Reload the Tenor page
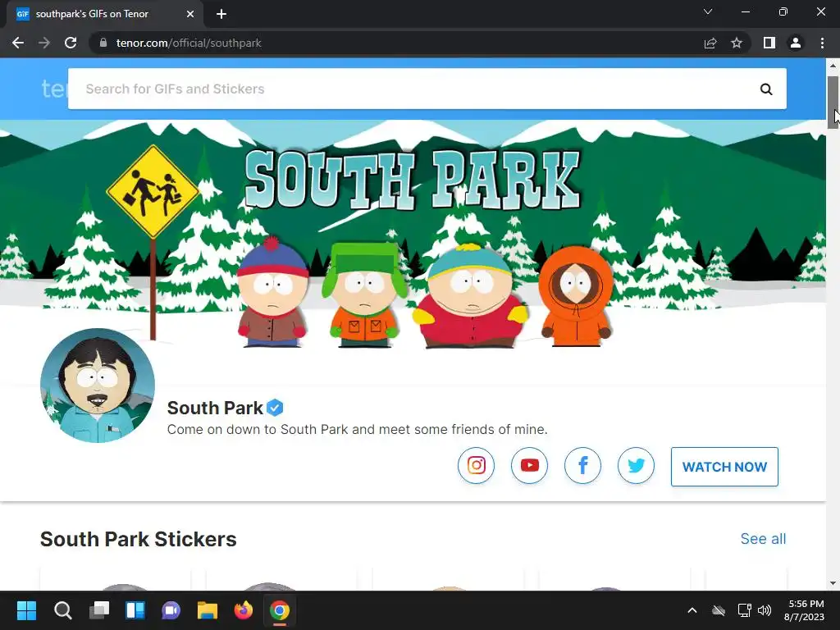Image resolution: width=840 pixels, height=630 pixels. pyautogui.click(x=71, y=43)
